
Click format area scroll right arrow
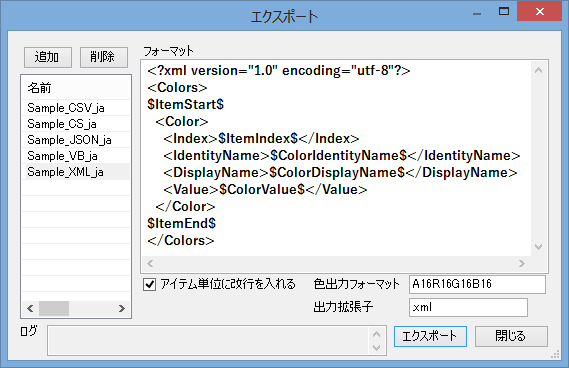tap(522, 263)
